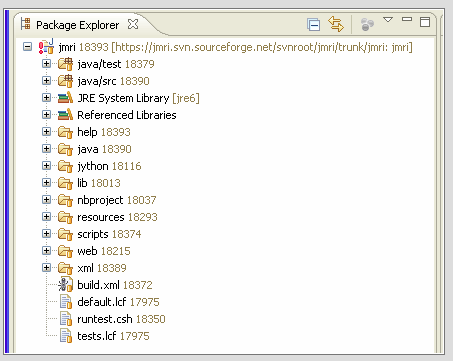Click the greyed working sets icon
The width and height of the screenshot is (453, 361).
tap(367, 24)
